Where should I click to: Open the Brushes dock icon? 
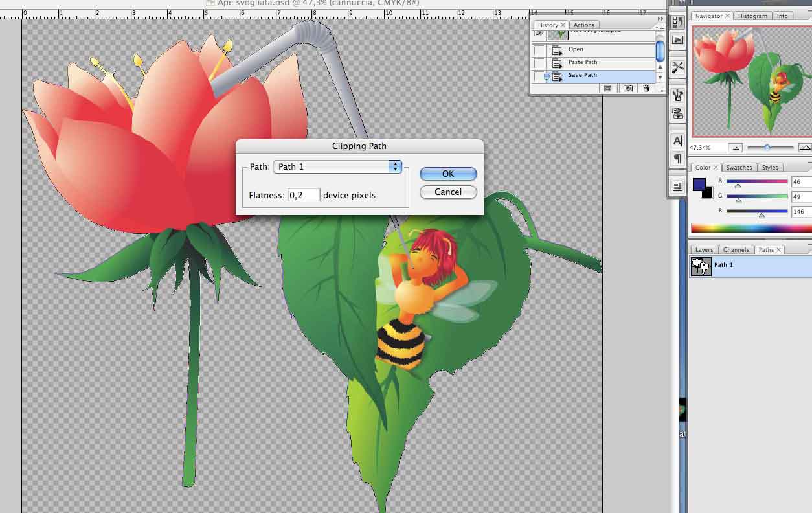677,96
